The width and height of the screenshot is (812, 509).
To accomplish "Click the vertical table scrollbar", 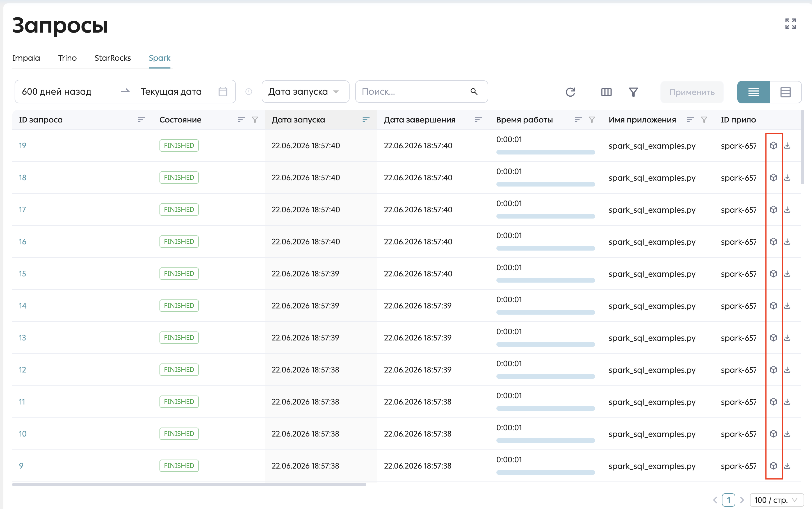I will [802, 147].
